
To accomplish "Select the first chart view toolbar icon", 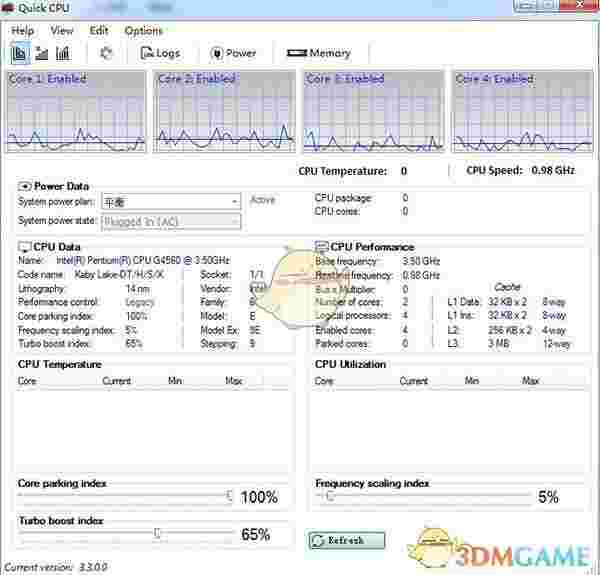I will click(x=19, y=53).
